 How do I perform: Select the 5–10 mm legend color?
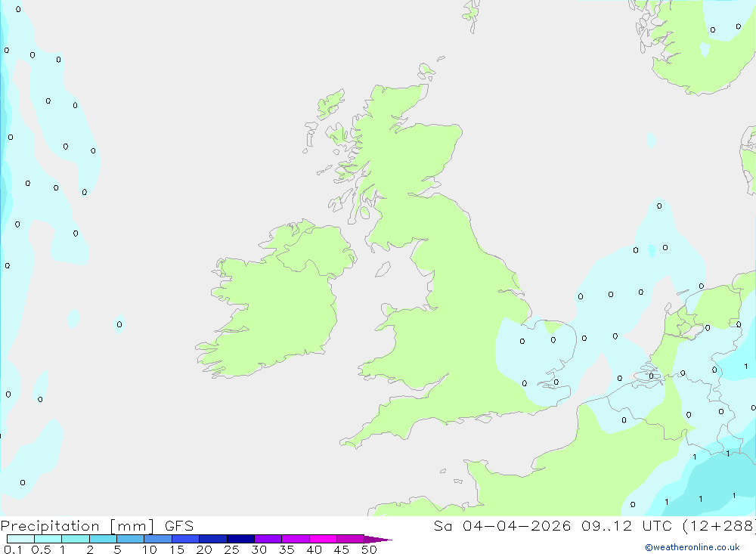[131, 539]
